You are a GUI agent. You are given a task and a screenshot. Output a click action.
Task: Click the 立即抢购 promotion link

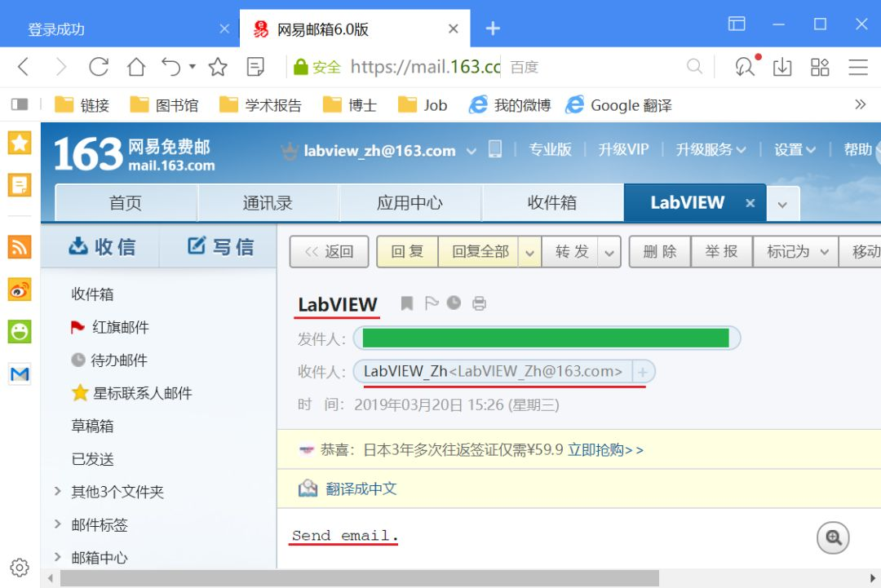[605, 450]
